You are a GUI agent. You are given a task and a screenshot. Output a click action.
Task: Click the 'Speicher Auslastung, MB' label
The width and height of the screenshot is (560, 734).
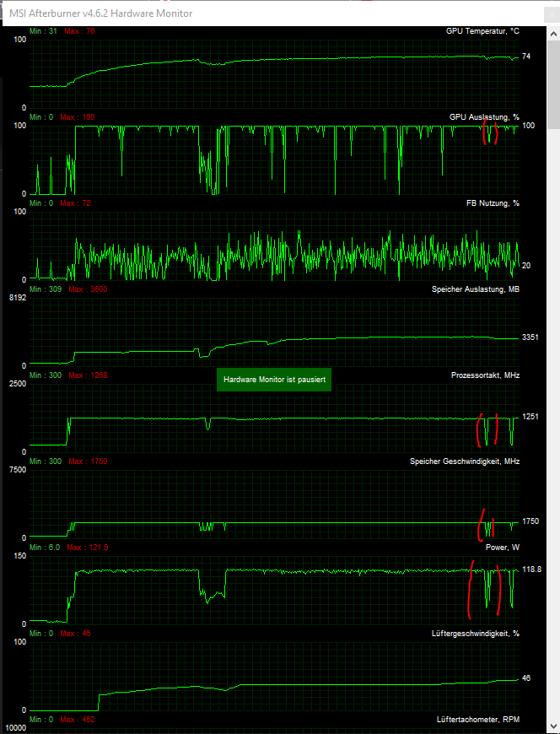click(x=476, y=289)
